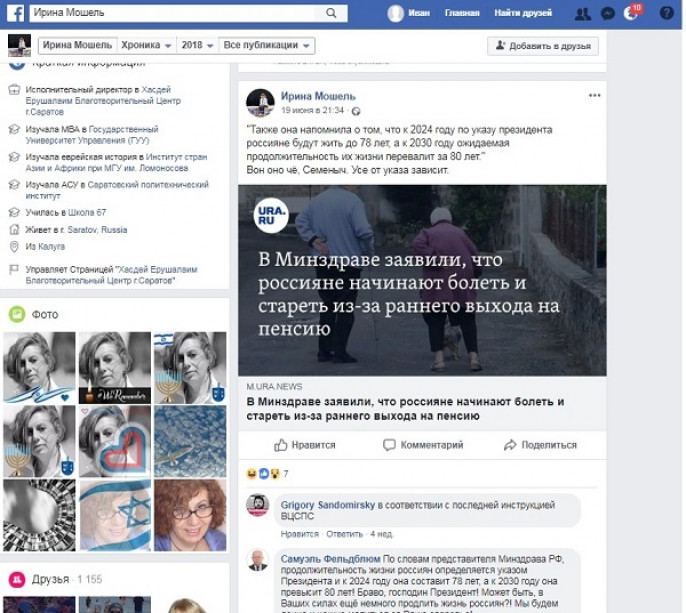Open the article headline link below image

click(405, 409)
